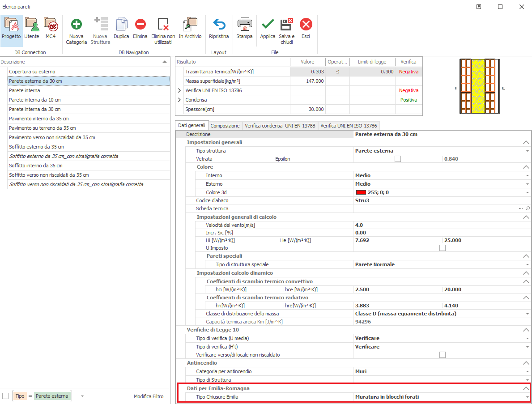Viewport: 532px width, 404px height.
Task: Toggle the Vetrata checkbox
Action: [x=397, y=159]
